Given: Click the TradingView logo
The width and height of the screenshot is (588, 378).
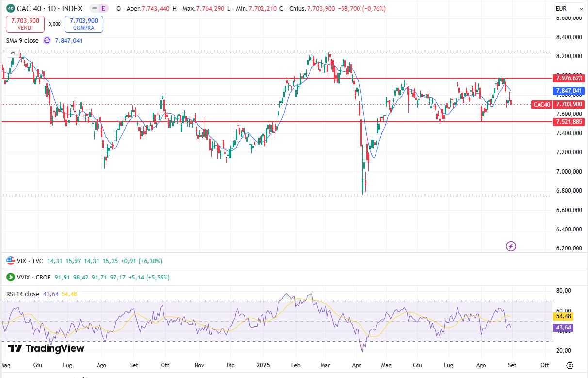Looking at the screenshot, I should (x=46, y=348).
